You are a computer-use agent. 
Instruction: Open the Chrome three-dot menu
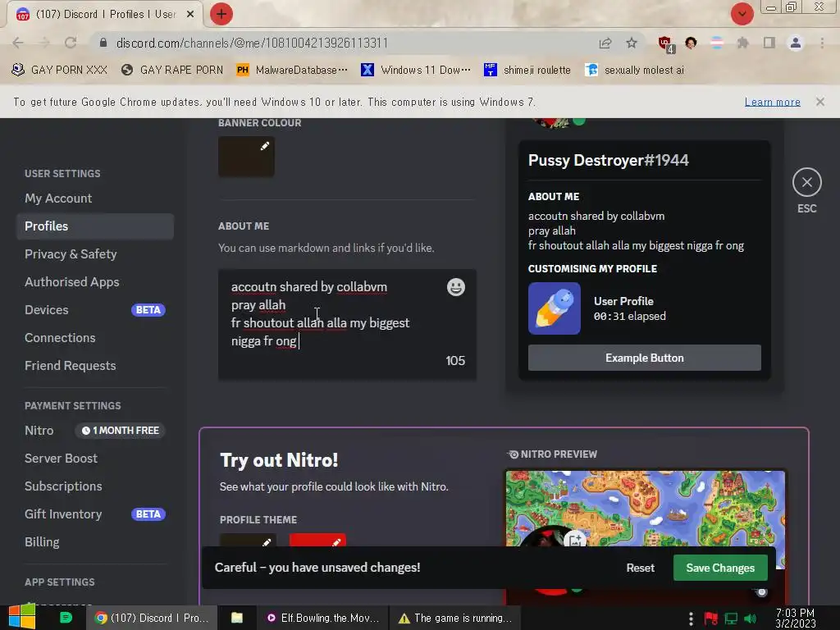tap(822, 43)
